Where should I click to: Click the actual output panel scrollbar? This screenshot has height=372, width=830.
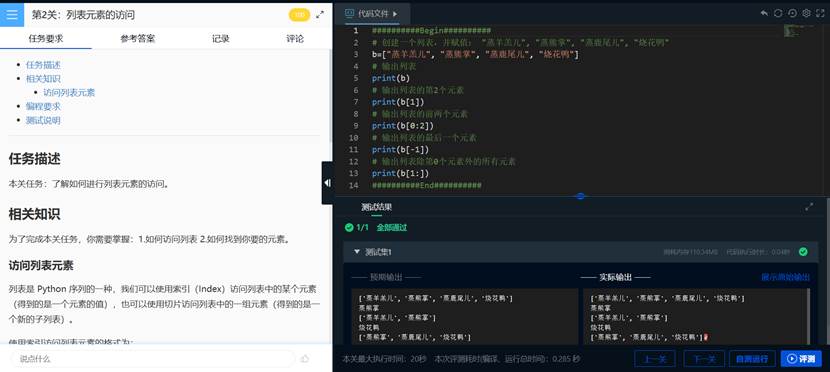pos(807,316)
